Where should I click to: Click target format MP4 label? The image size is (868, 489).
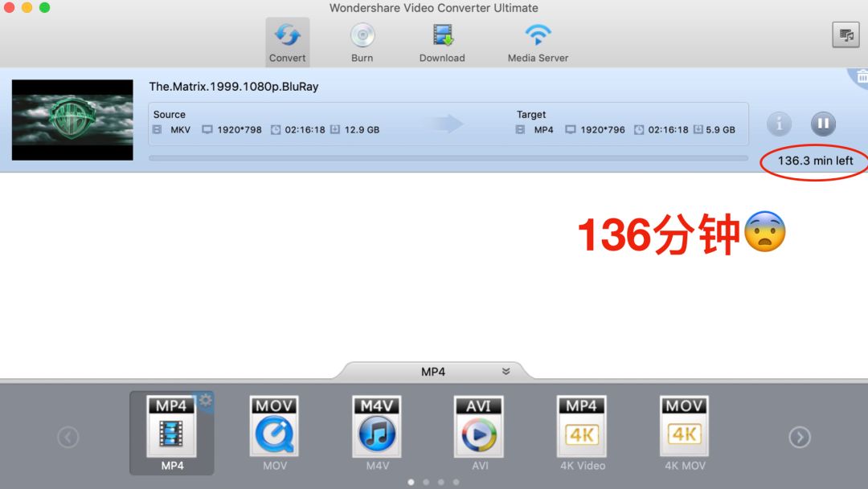click(x=543, y=129)
